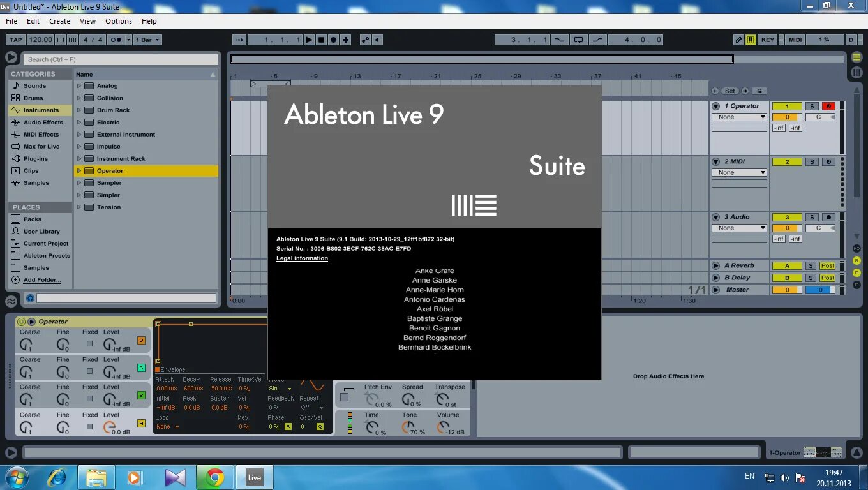
Task: Click the Next Locator arrow
Action: pyautogui.click(x=745, y=91)
